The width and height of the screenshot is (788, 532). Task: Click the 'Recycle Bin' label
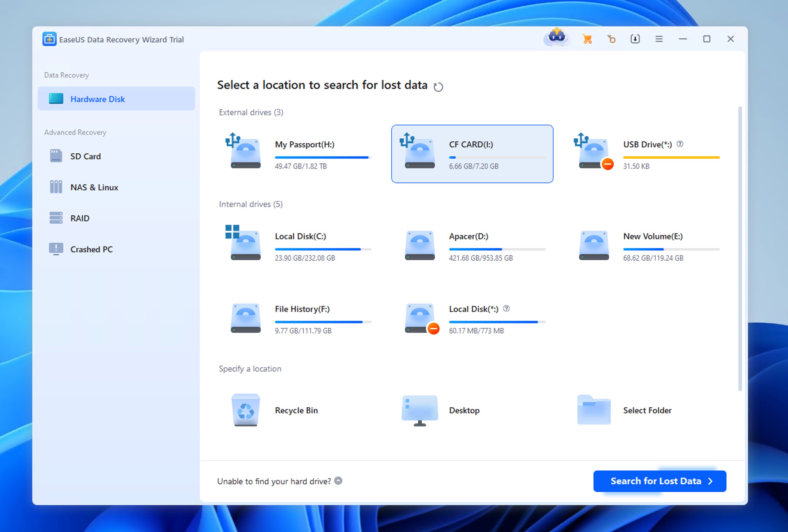296,410
